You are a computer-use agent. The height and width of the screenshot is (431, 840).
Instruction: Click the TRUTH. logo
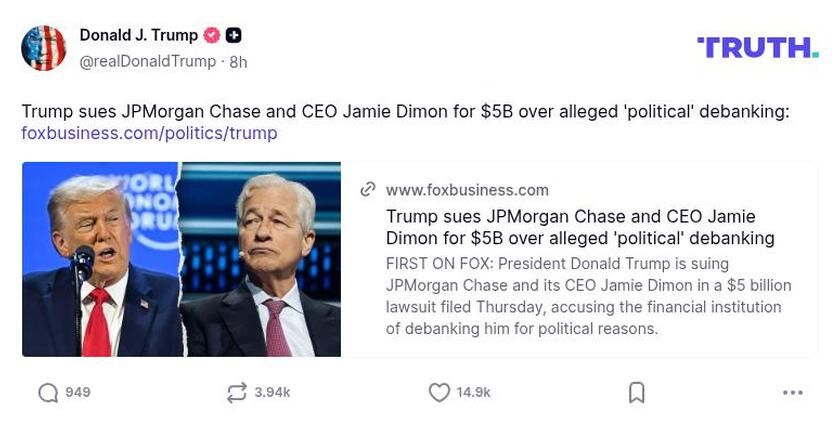[x=757, y=47]
